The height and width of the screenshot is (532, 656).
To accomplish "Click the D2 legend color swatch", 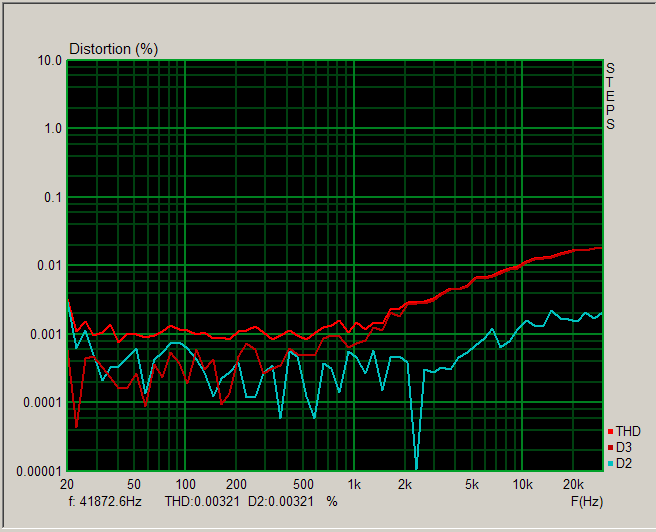I will coord(610,463).
